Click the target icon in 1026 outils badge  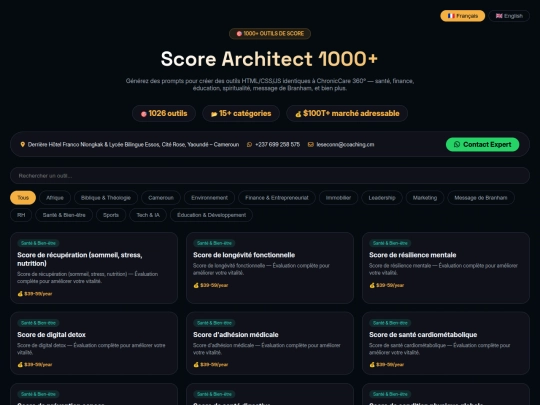(144, 114)
